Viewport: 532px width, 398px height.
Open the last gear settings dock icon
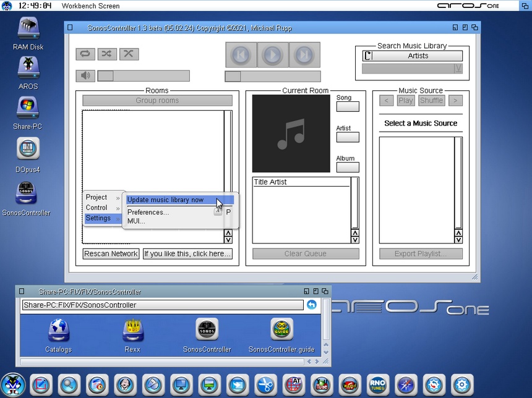462,385
